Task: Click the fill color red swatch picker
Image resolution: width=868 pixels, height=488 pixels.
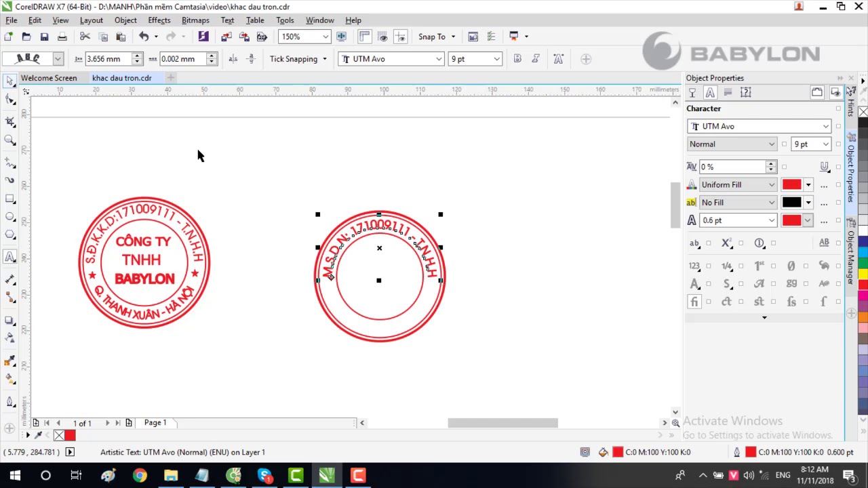Action: click(x=796, y=184)
